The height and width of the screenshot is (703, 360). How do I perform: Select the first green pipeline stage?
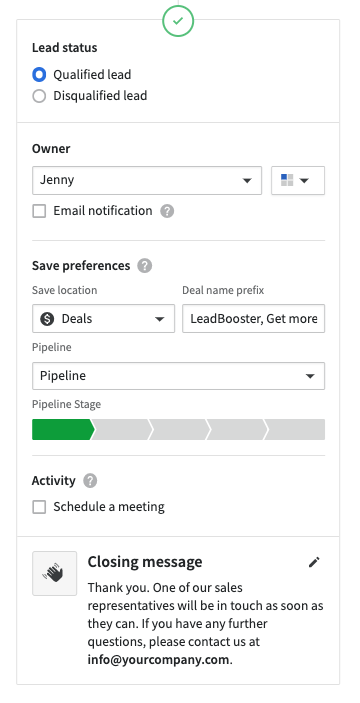tap(63, 430)
